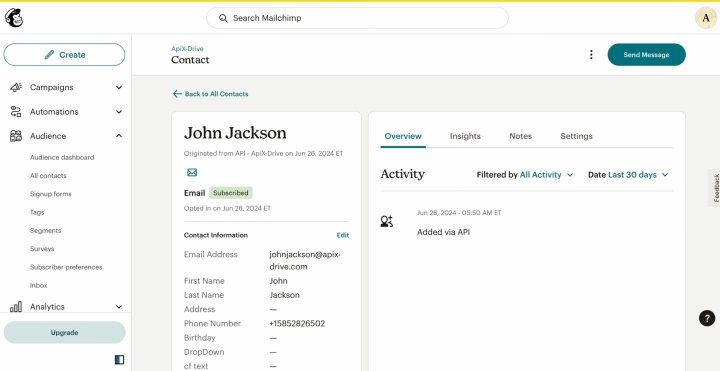The height and width of the screenshot is (371, 720).
Task: Collapse the Audience menu chevron
Action: pos(119,136)
